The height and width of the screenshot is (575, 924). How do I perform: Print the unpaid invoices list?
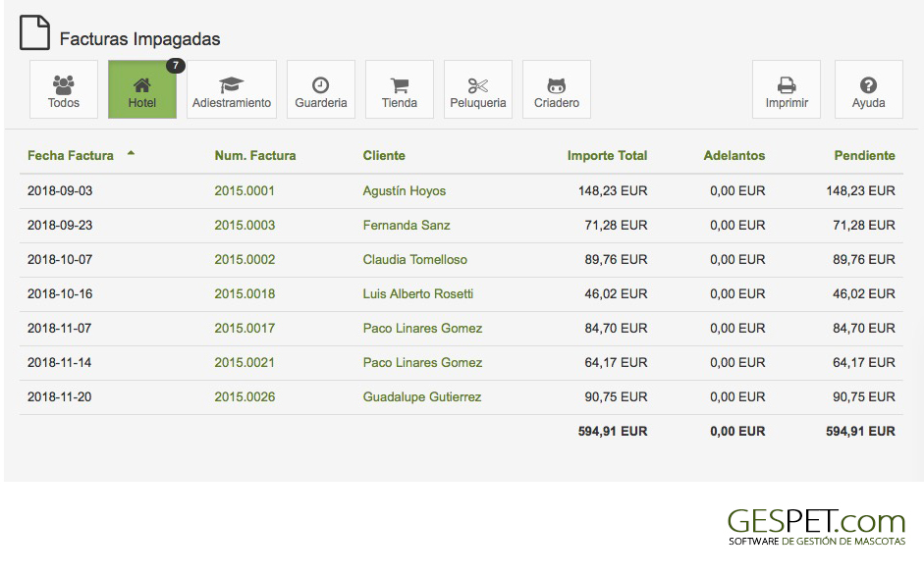(787, 89)
